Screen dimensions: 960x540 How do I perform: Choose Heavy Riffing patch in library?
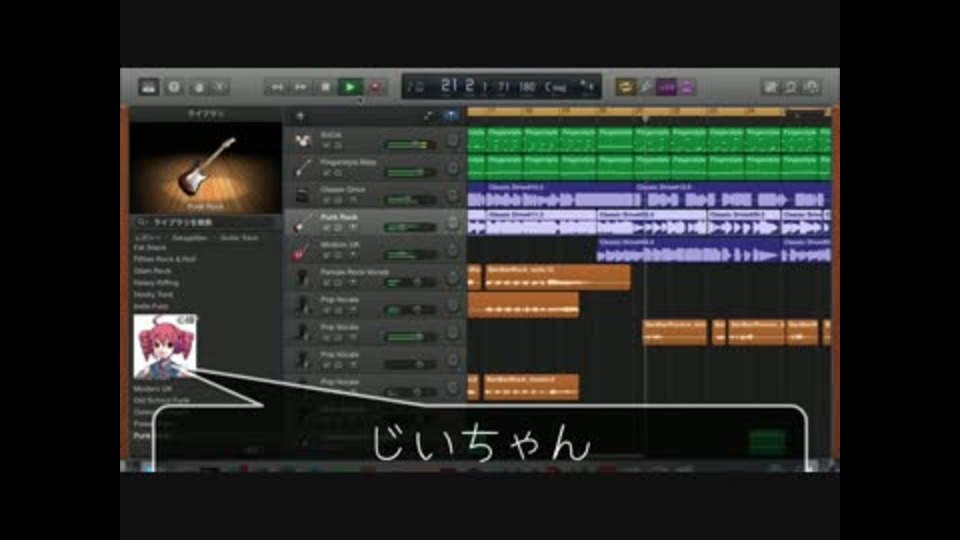pos(156,283)
